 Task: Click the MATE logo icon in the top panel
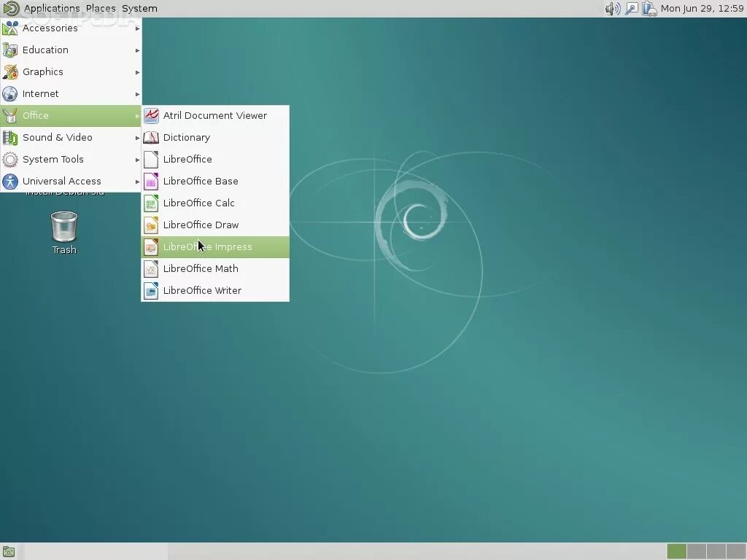pyautogui.click(x=11, y=8)
